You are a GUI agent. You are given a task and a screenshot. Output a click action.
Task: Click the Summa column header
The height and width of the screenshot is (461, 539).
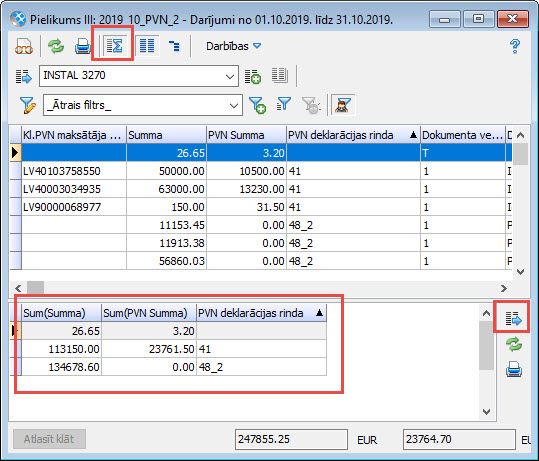[166, 135]
